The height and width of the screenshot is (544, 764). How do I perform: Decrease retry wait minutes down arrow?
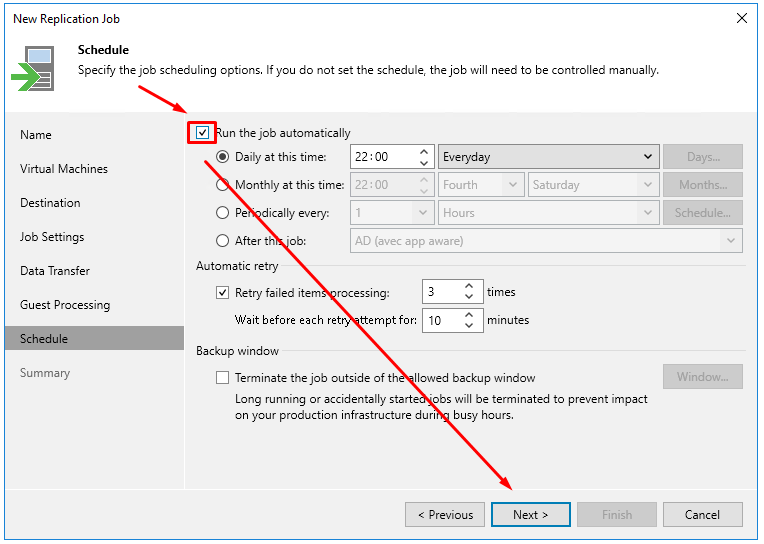coord(469,325)
